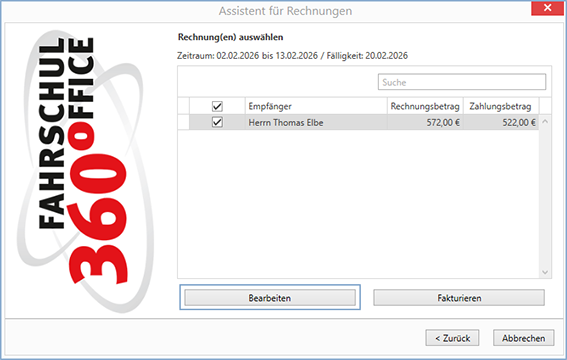Click the list's scroll-down arrow

[545, 272]
